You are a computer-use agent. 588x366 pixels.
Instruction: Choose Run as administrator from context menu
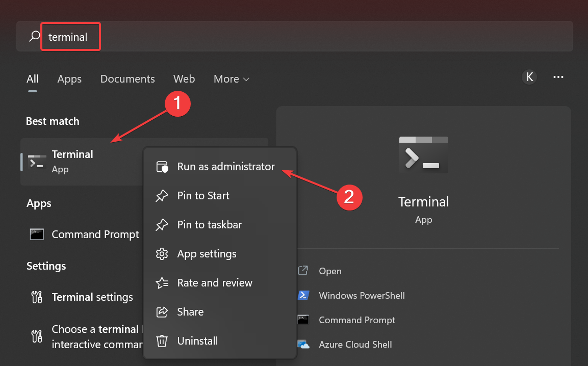220,167
